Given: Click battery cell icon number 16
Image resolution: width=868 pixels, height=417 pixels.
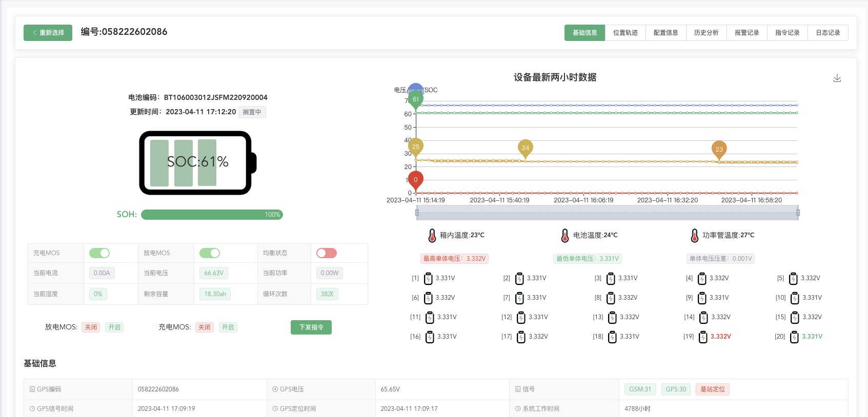Looking at the screenshot, I should coord(430,337).
